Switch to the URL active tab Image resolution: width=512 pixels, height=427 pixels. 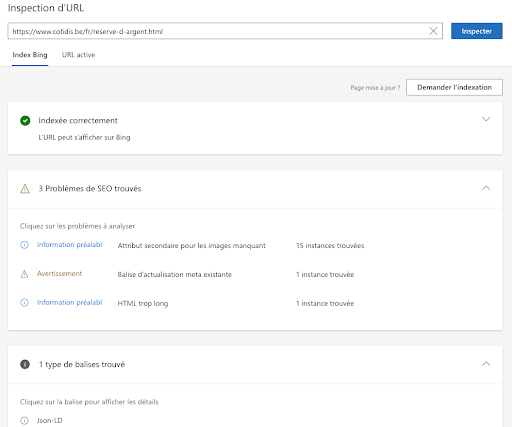coord(78,55)
